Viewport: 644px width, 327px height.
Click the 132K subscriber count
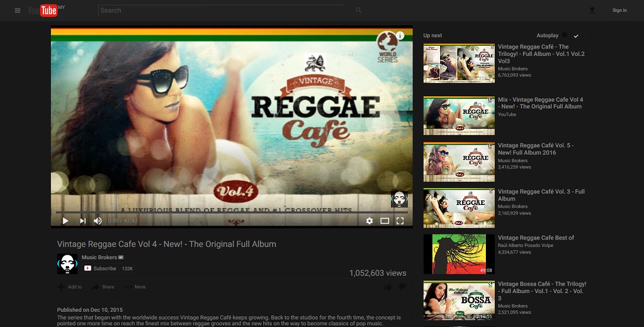point(127,268)
